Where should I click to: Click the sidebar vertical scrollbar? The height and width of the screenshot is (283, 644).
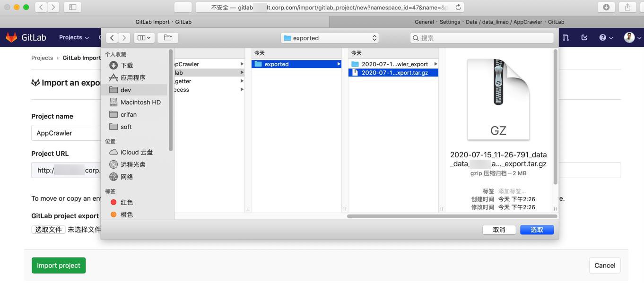pos(171,100)
